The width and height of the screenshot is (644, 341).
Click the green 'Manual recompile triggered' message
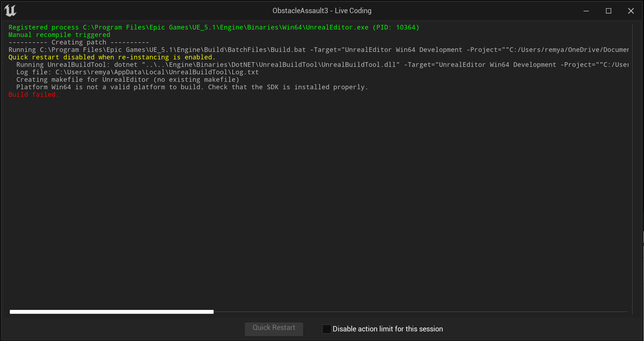(x=59, y=34)
